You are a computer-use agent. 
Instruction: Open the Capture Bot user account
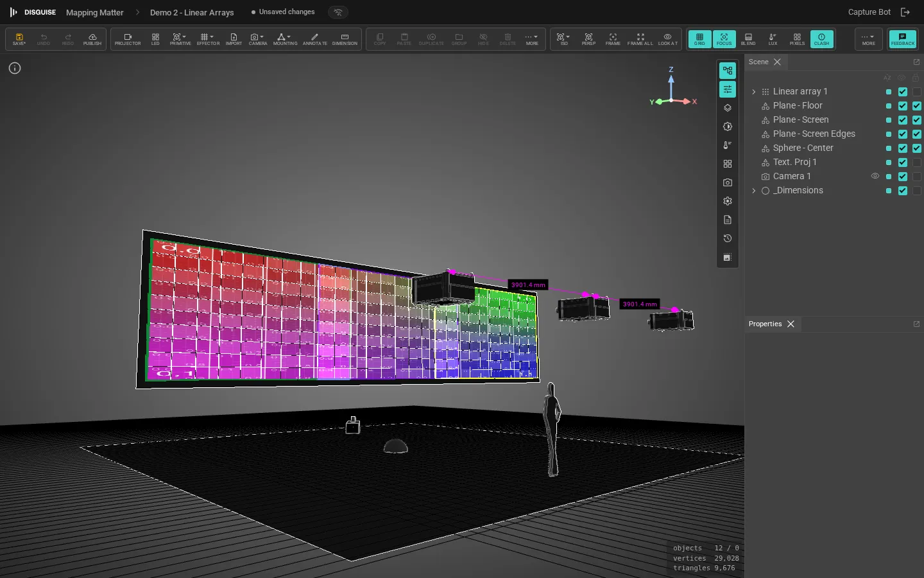869,12
